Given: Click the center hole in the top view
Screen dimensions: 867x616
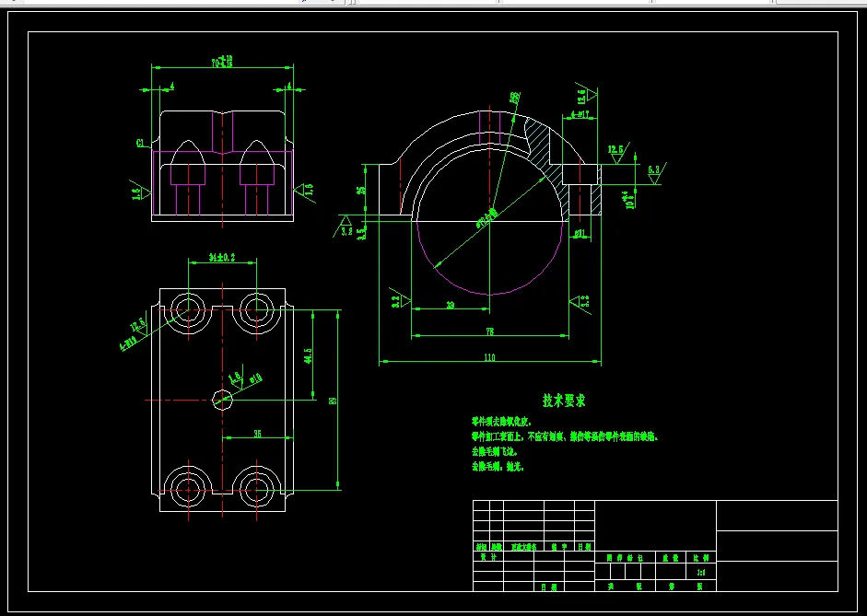Looking at the screenshot, I should [220, 400].
